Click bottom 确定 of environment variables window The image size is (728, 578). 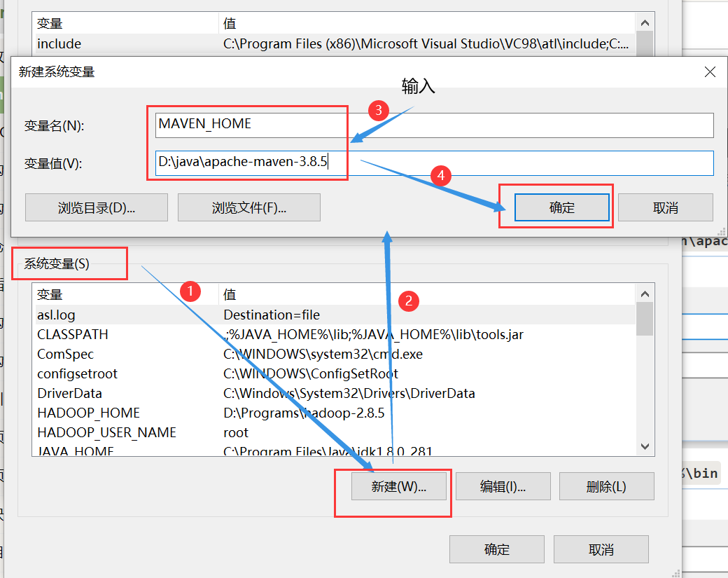click(x=497, y=549)
